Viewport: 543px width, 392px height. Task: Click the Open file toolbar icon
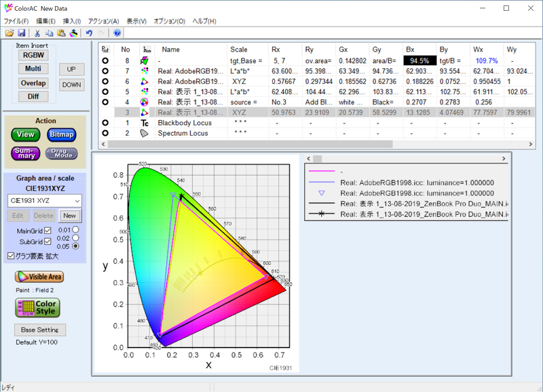[10, 33]
